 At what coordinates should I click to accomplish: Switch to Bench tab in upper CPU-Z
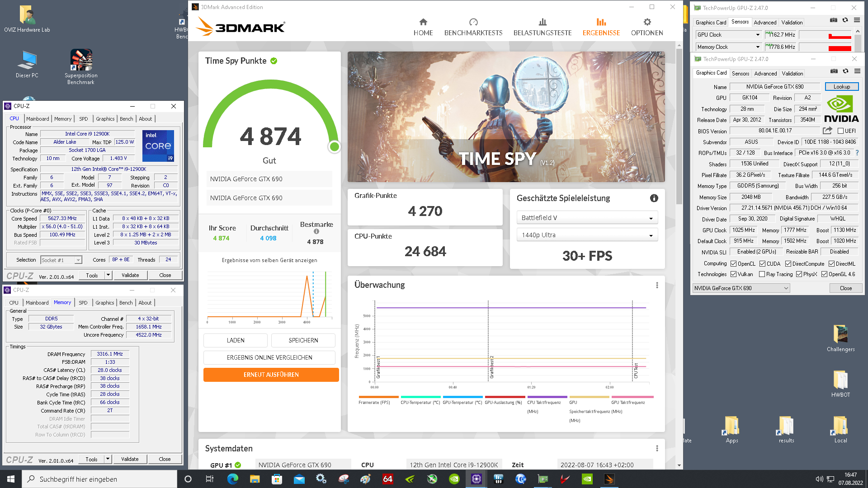tap(127, 119)
